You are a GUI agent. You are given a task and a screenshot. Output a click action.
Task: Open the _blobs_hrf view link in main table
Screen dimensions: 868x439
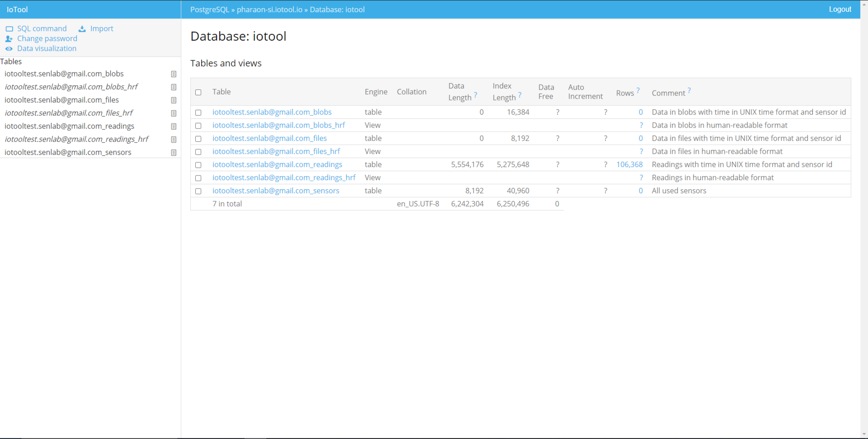(278, 125)
